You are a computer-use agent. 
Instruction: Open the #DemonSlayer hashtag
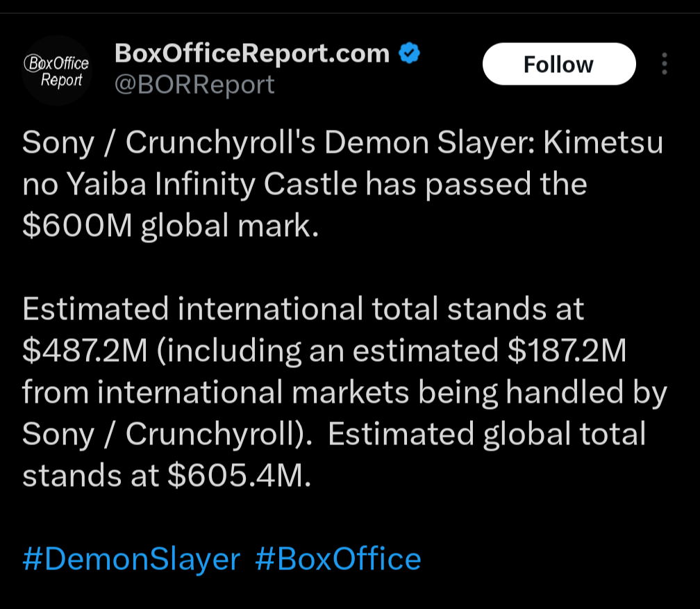[131, 559]
